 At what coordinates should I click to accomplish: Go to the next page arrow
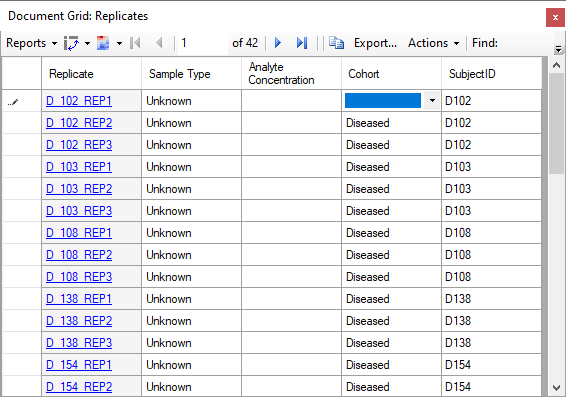[x=278, y=43]
